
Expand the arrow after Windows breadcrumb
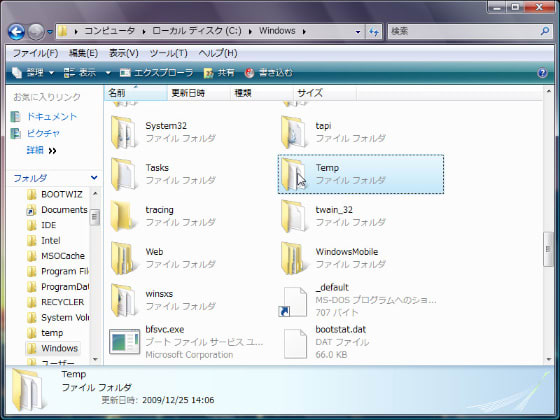304,31
